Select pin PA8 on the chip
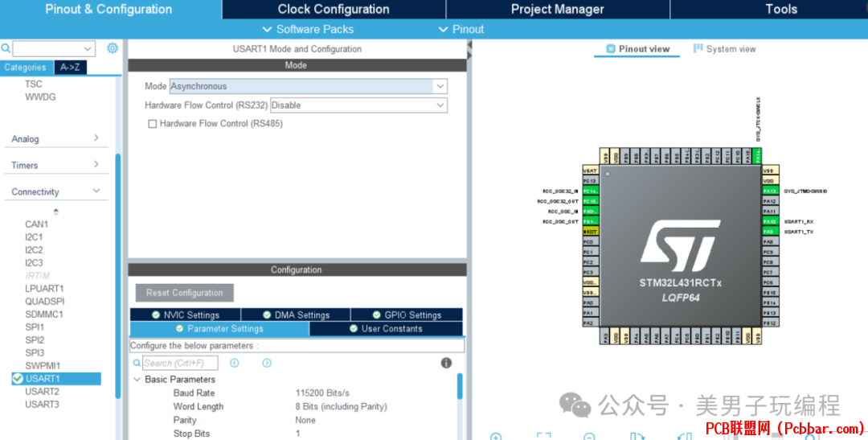Screen dimensions: 868x440 [x=770, y=241]
